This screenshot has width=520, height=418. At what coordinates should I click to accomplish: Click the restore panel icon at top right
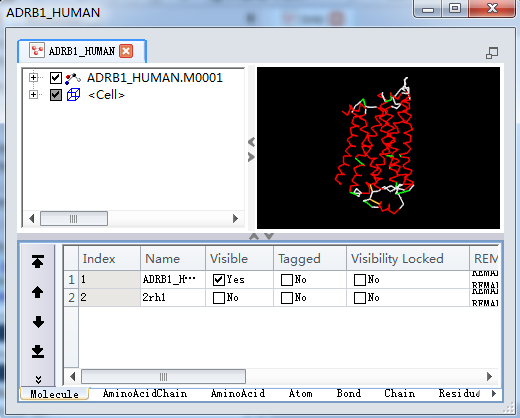pos(492,53)
